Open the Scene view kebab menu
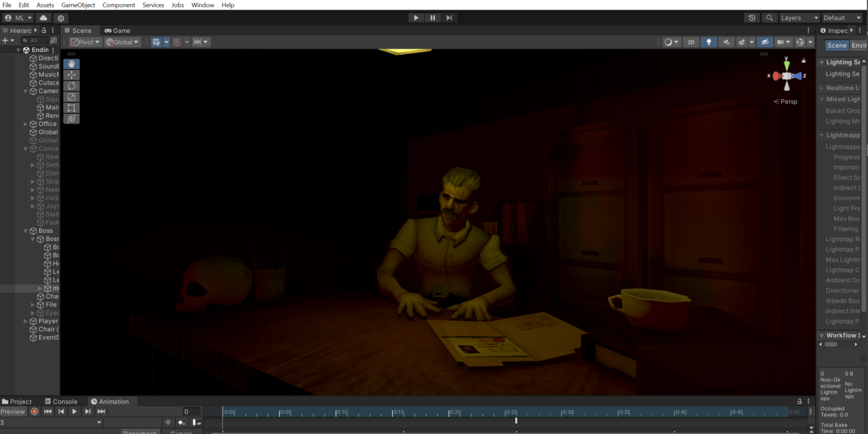The image size is (868, 434). pyautogui.click(x=808, y=30)
